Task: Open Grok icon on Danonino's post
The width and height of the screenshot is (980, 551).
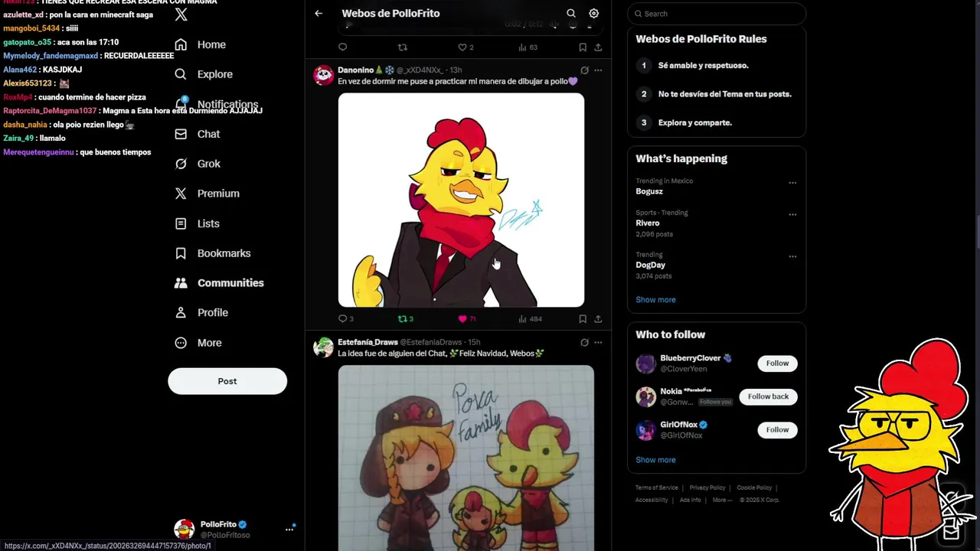Action: coord(584,70)
